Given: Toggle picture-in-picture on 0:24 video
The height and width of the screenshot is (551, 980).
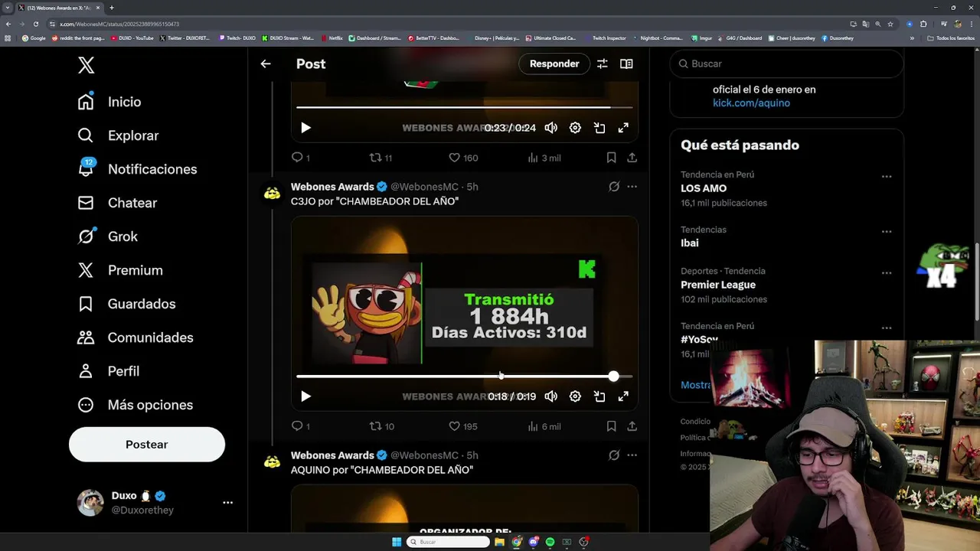Looking at the screenshot, I should coord(599,128).
